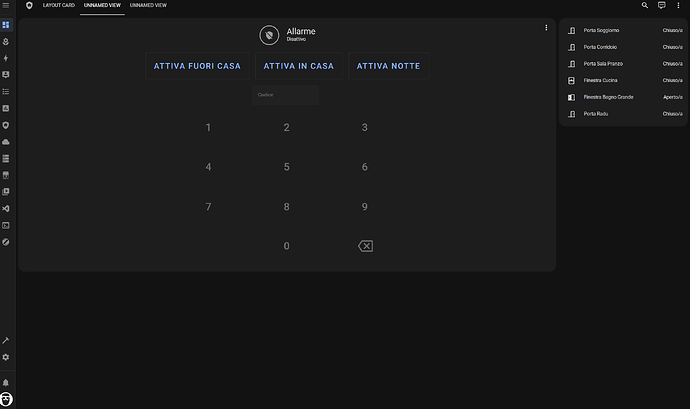Viewport: 690px width, 409px height.
Task: Open Porta Sala Pranzo entity row
Action: (x=624, y=64)
